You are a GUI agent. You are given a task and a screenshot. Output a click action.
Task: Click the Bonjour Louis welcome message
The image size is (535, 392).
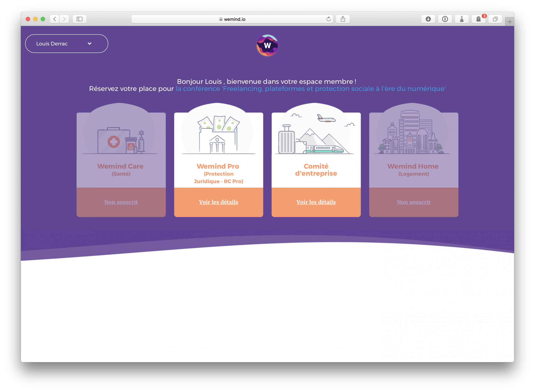coord(266,81)
